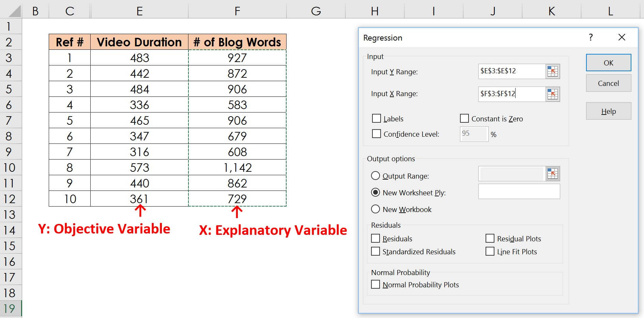The image size is (644, 318).
Task: Enable Residual Plots output
Action: point(490,238)
